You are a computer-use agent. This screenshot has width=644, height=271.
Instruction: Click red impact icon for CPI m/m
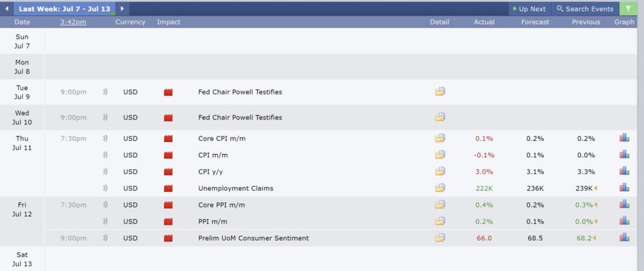click(x=168, y=155)
